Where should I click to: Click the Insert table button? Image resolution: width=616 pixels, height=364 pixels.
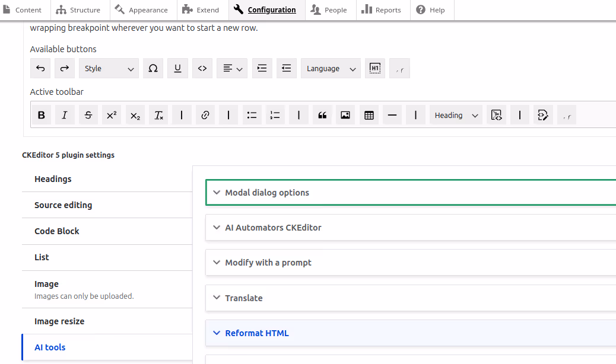tap(369, 115)
